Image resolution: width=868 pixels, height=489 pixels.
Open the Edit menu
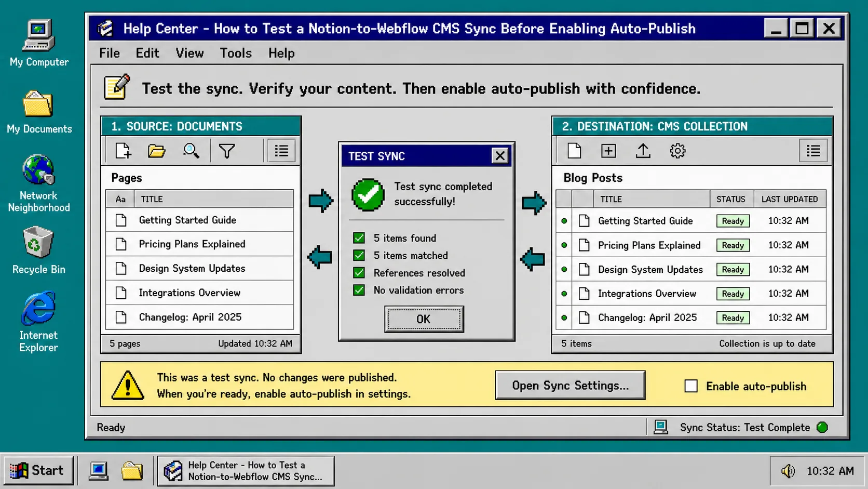(147, 53)
